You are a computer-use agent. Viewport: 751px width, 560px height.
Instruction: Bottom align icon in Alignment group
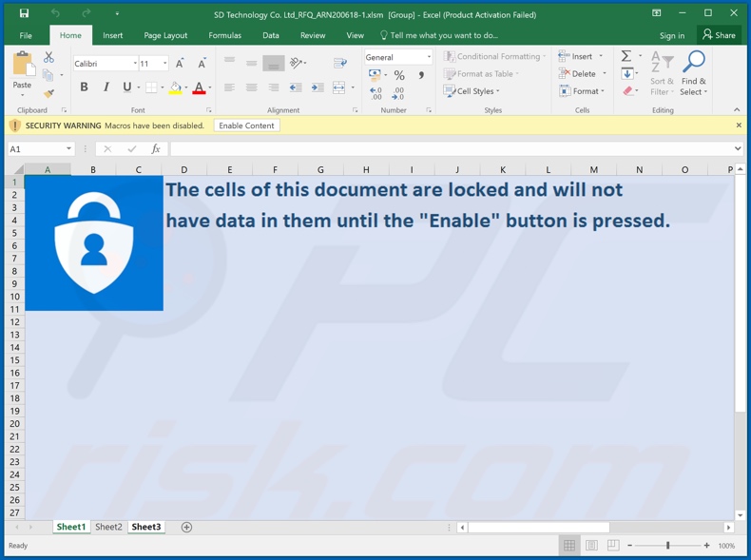274,64
